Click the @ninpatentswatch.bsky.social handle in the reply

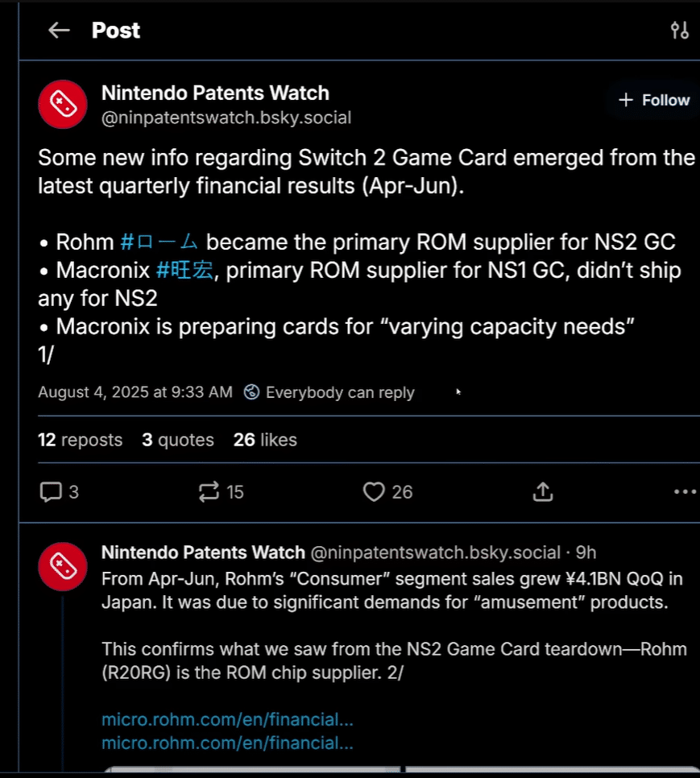435,552
